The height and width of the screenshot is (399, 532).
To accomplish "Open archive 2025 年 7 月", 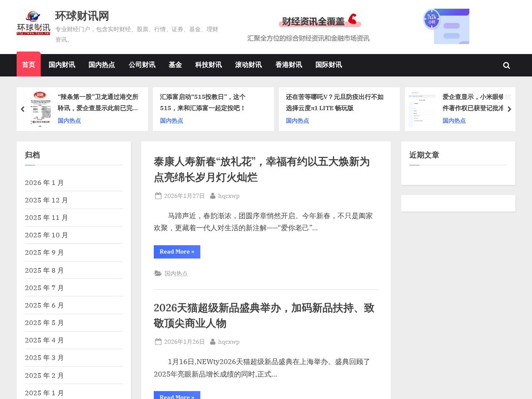I will pos(44,288).
